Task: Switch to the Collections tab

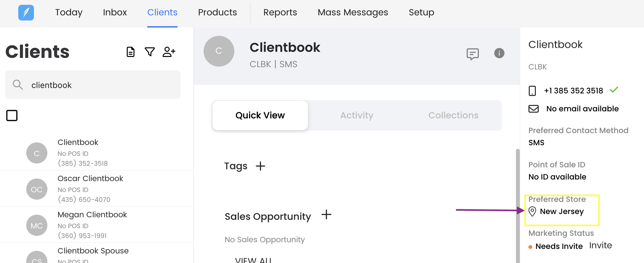Action: [453, 115]
